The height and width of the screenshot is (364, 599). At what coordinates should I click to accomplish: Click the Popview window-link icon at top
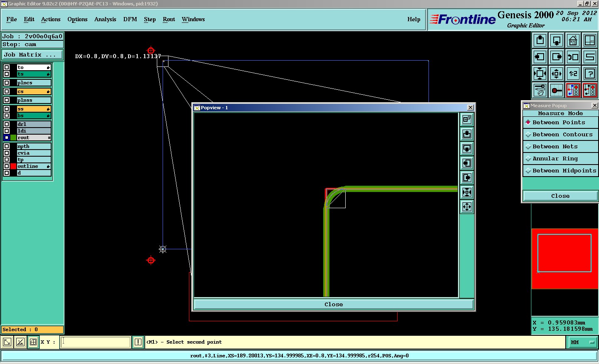[467, 120]
